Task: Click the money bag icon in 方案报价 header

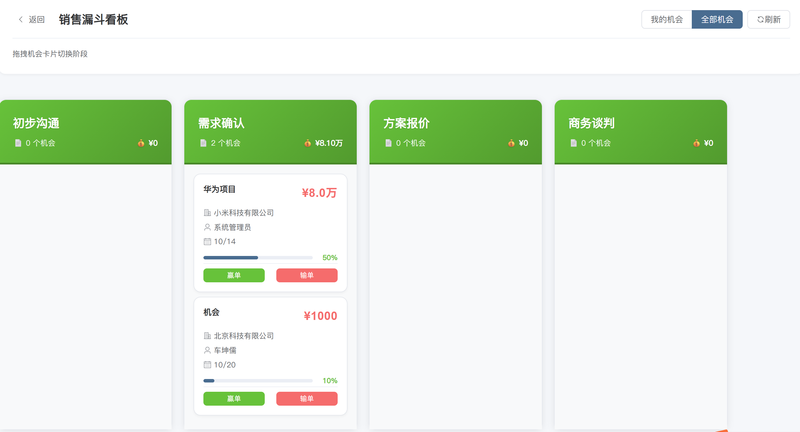Action: click(x=511, y=143)
